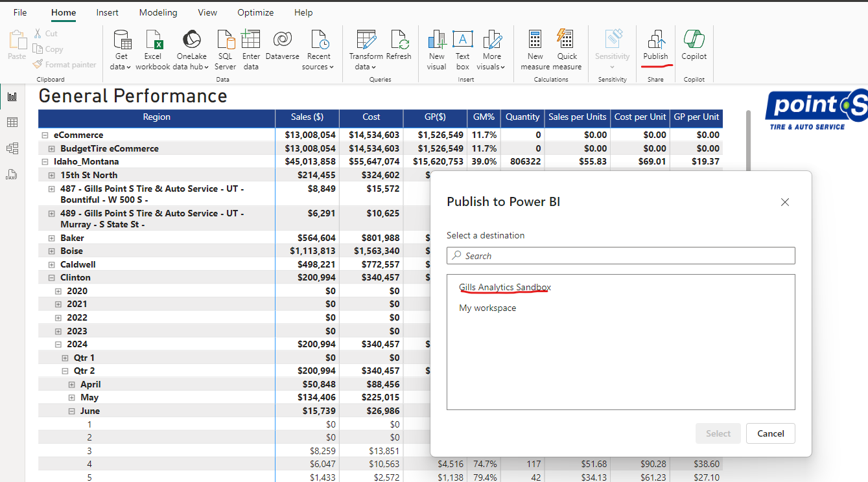Click Copy in Clipboard group
Screen dimensions: 868x482
[x=48, y=49]
